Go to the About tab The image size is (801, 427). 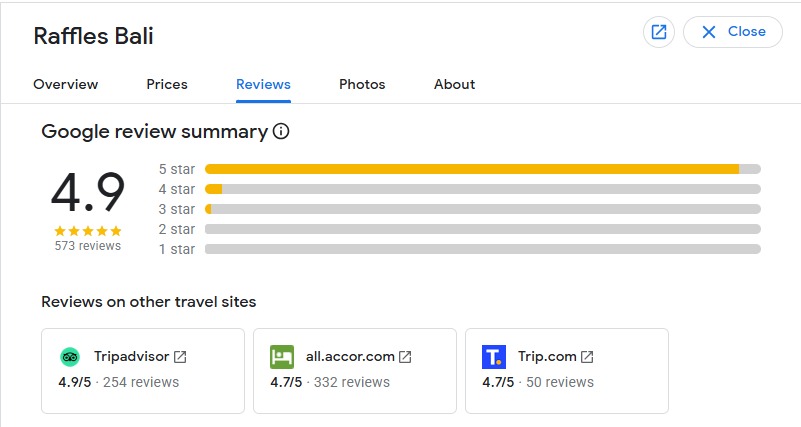point(454,84)
